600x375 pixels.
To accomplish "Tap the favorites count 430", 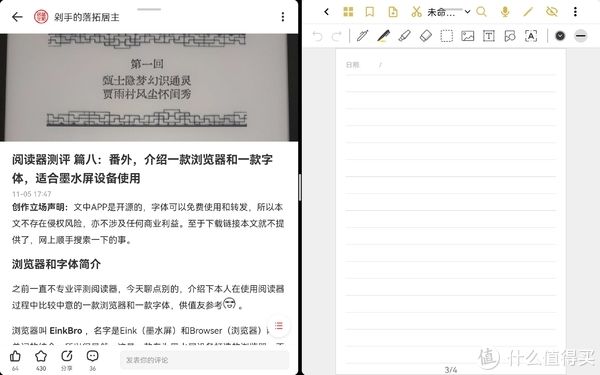I will coord(41,368).
